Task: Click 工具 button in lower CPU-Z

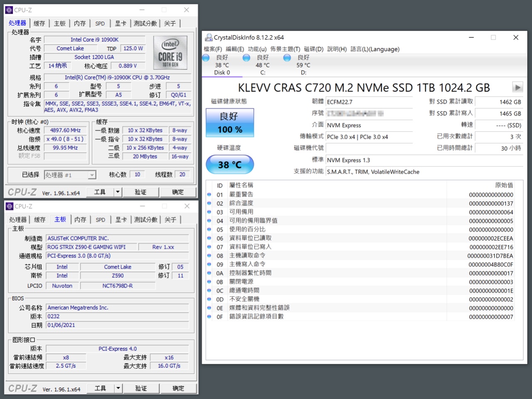Action: pos(100,388)
